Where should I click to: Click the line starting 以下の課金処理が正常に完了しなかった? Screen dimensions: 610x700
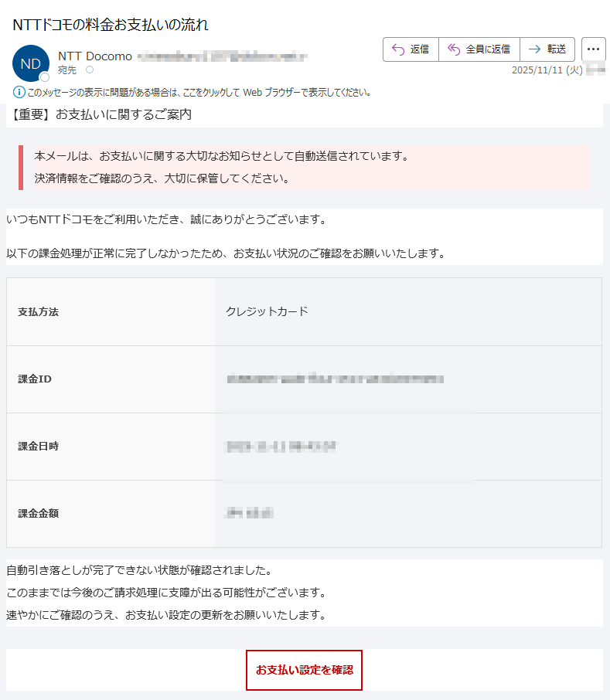[226, 253]
